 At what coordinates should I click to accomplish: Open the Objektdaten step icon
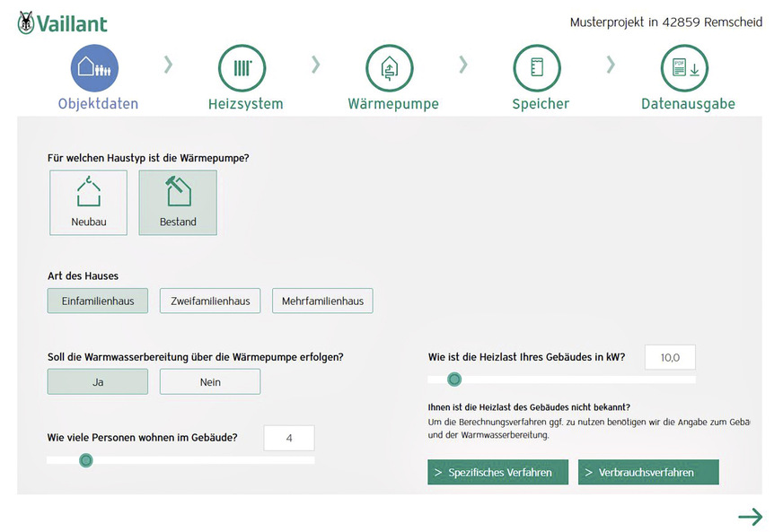[x=96, y=67]
